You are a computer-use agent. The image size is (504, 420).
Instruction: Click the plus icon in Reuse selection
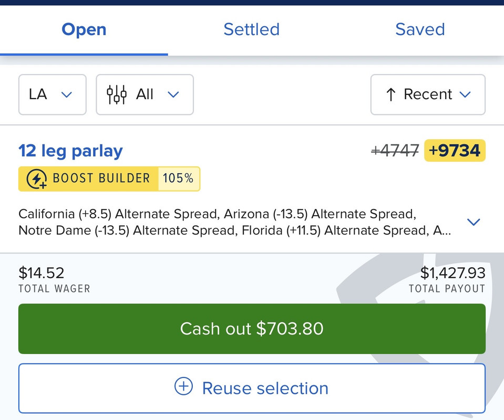tap(183, 387)
